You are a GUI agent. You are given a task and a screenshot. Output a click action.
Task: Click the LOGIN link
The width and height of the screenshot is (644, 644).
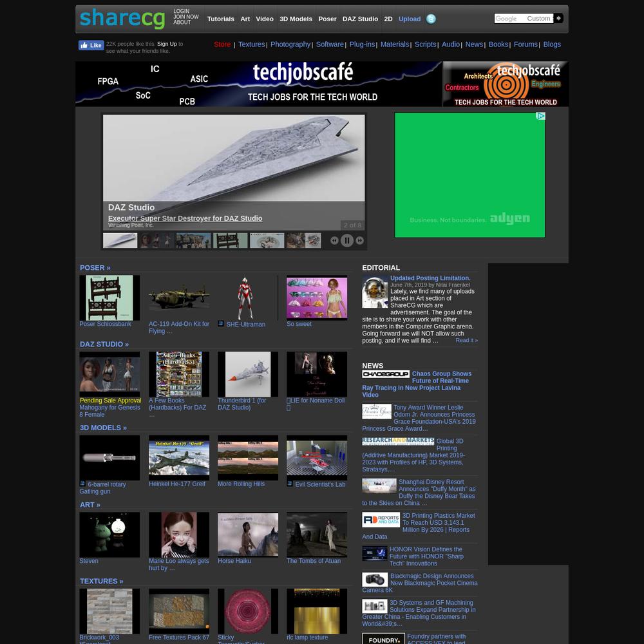[x=181, y=12]
